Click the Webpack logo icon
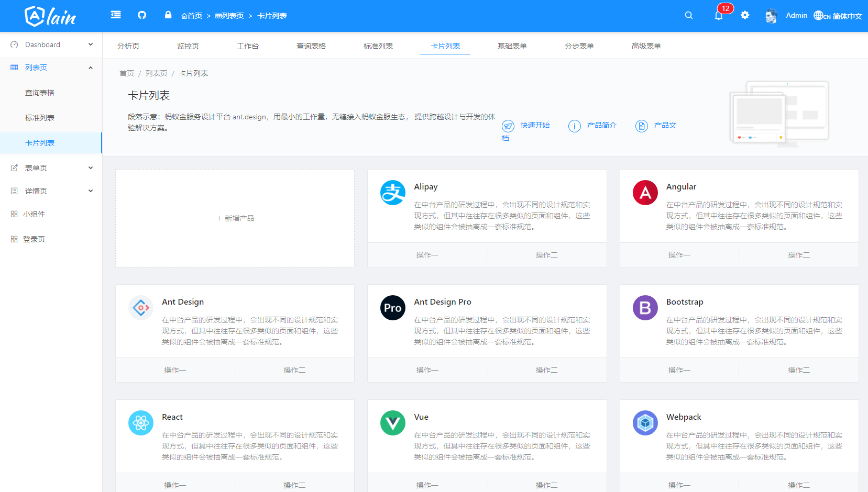Viewport: 868px width, 492px height. click(x=645, y=423)
